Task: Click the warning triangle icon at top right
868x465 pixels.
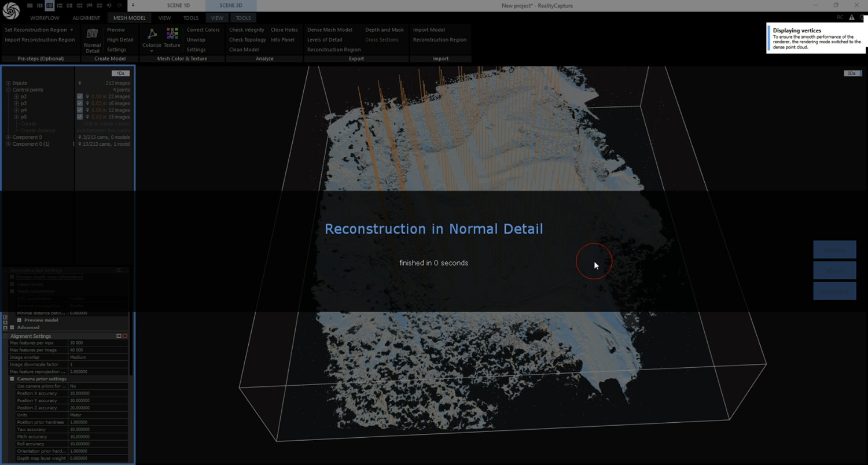Action: coord(851,18)
